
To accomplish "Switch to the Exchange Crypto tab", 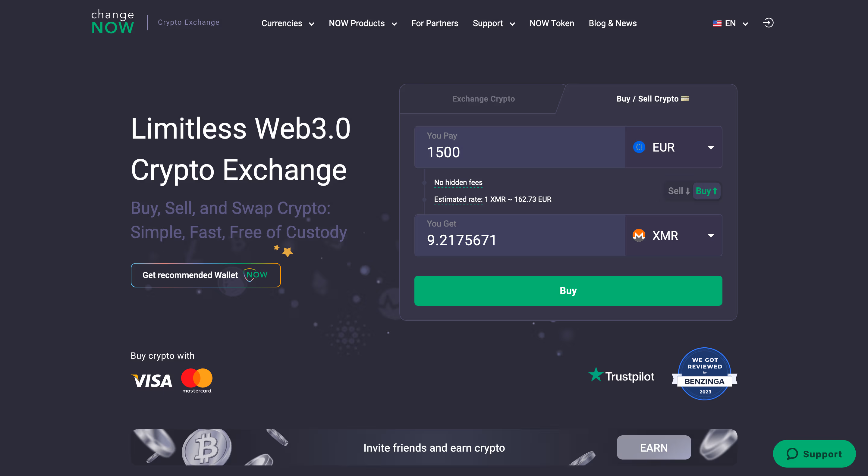I will (x=483, y=99).
